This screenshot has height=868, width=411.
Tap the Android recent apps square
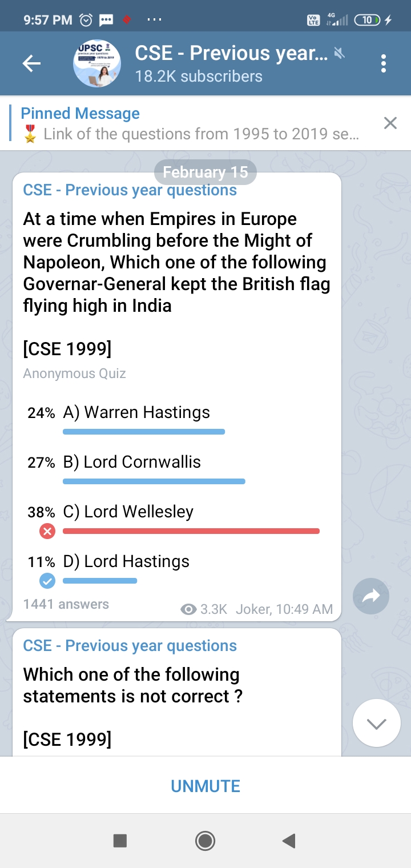(120, 841)
